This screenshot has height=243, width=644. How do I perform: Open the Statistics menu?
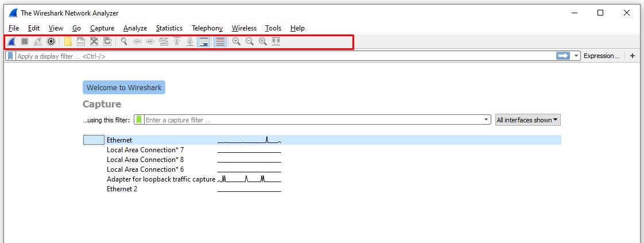pyautogui.click(x=169, y=28)
